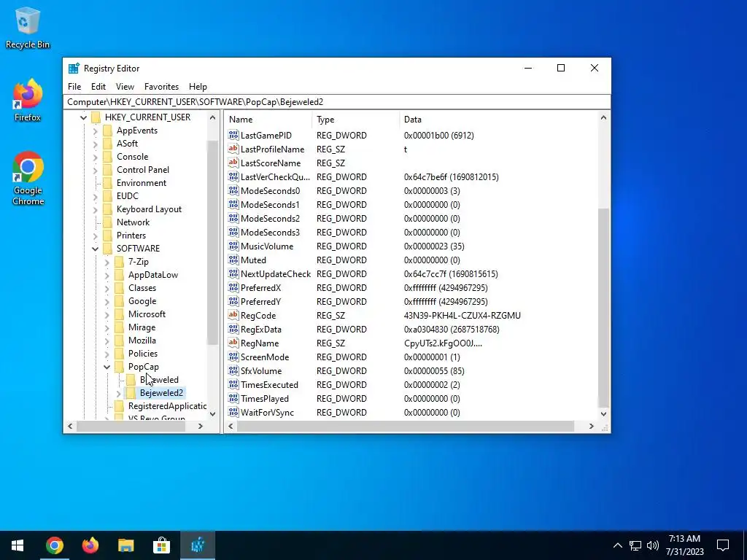Screen dimensions: 747x560
Task: Expand the 7-Zip key
Action: pos(107,262)
